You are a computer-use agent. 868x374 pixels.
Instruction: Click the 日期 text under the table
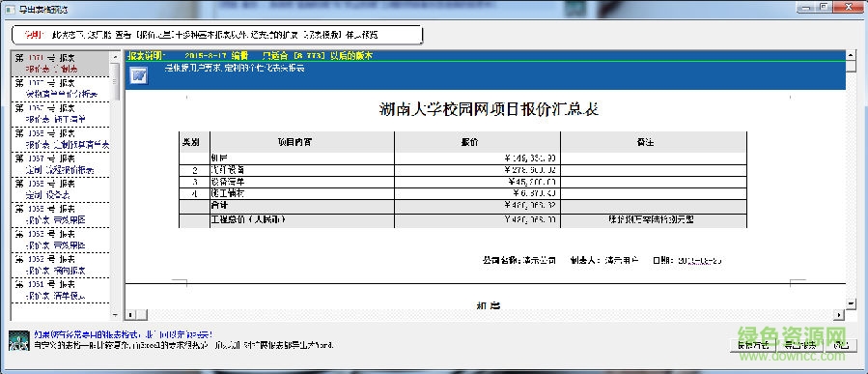(687, 260)
